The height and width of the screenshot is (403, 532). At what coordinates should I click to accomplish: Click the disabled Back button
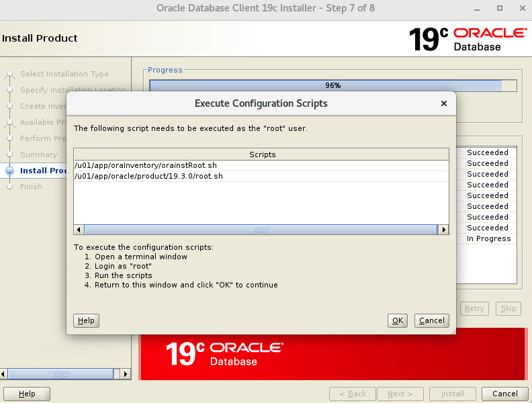[353, 394]
